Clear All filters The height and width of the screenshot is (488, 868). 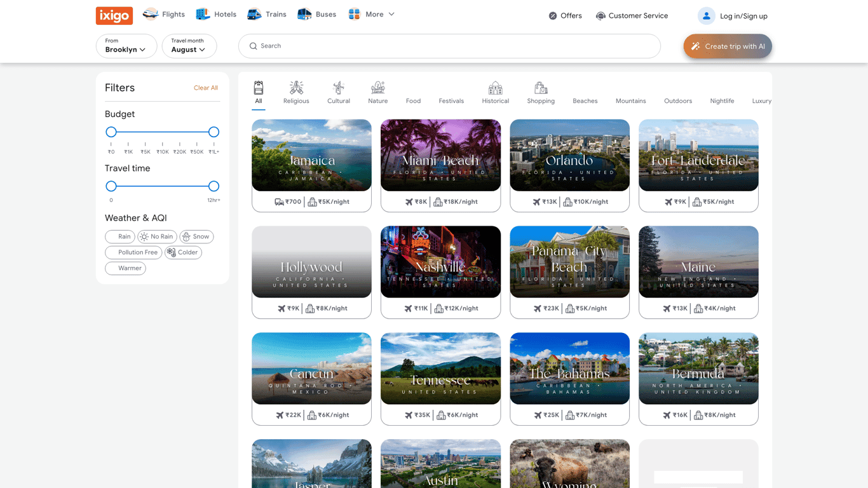click(x=205, y=88)
